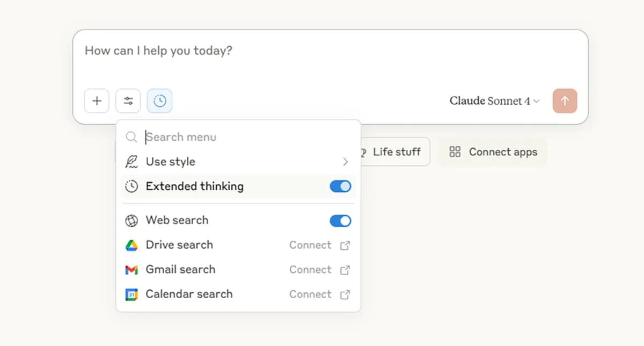Image resolution: width=644 pixels, height=346 pixels.
Task: Click the extended thinking clock icon in toolbar
Action: pyautogui.click(x=159, y=101)
